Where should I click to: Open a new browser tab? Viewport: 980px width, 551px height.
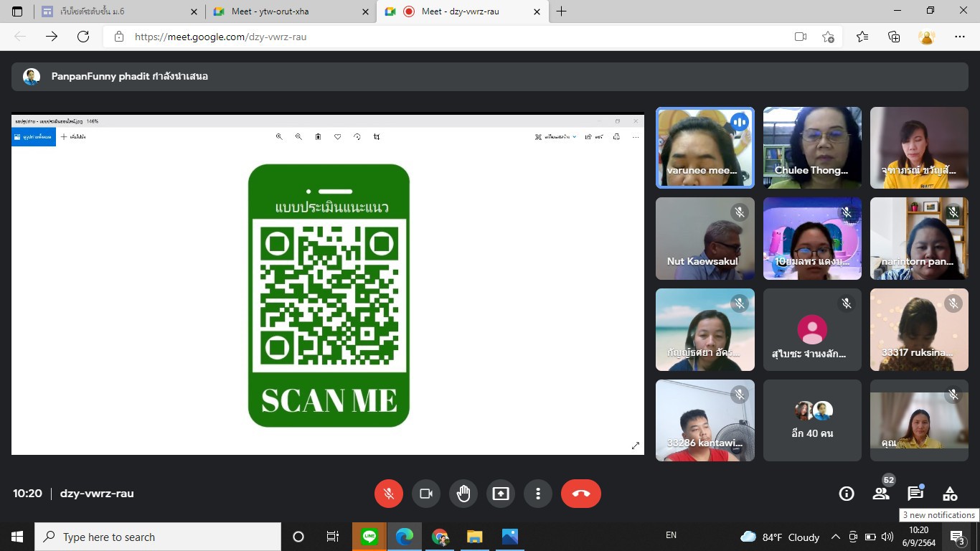click(x=561, y=11)
